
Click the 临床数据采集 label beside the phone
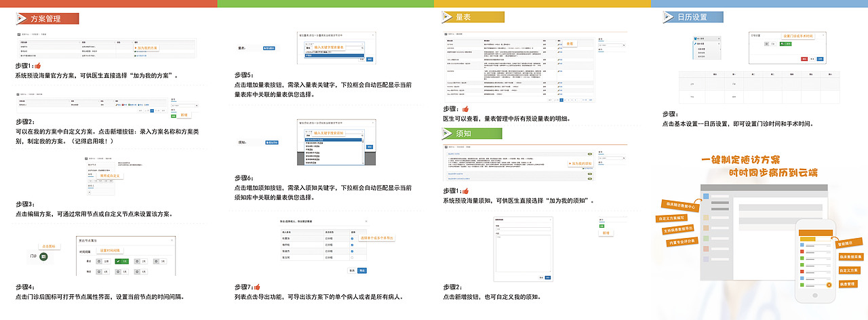click(x=851, y=257)
